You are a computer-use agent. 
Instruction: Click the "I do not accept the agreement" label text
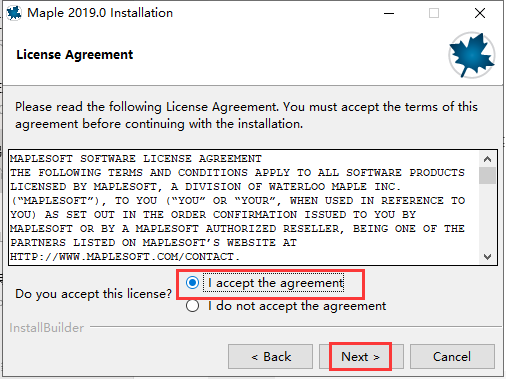coord(297,306)
